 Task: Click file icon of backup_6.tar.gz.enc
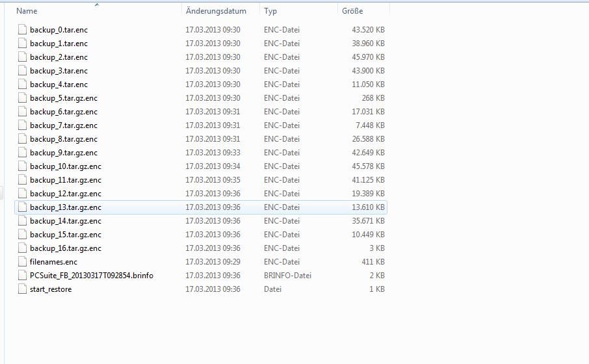(23, 112)
